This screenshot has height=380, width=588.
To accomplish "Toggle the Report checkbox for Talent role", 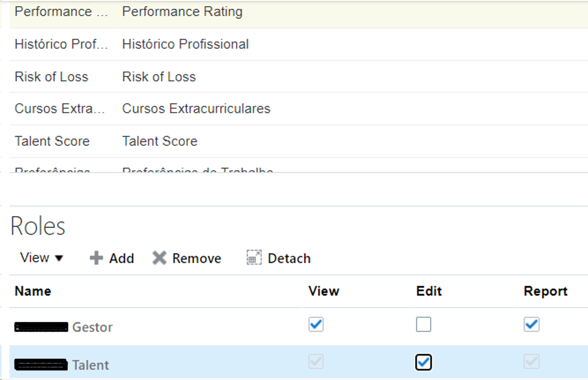I will click(532, 362).
